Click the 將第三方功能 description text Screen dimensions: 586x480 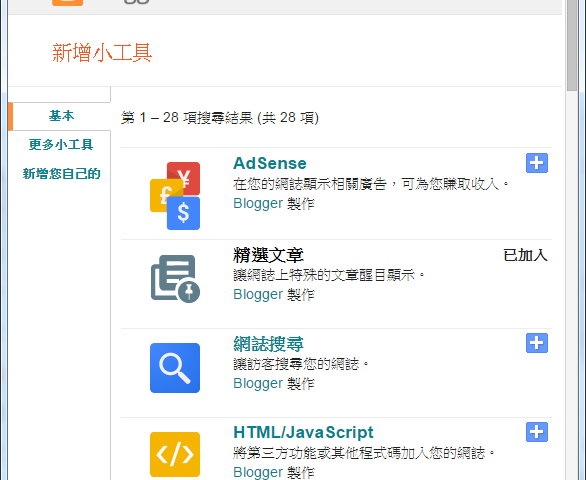364,453
